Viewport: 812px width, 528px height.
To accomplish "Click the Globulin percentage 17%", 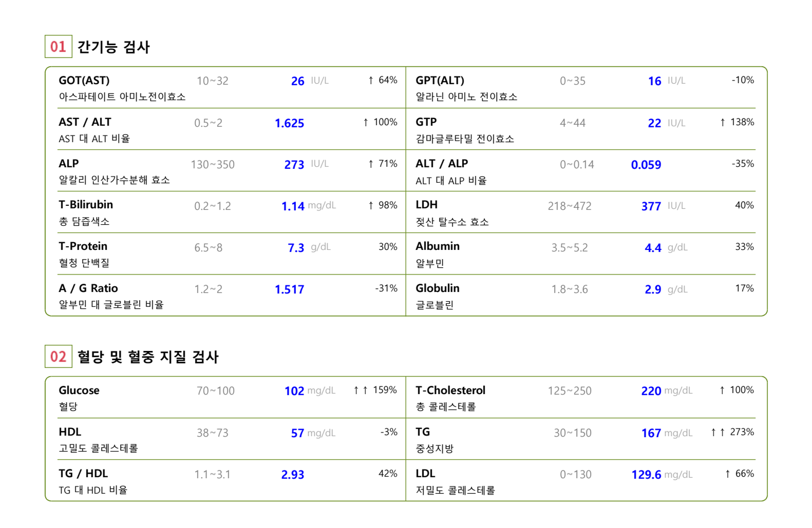I will click(x=744, y=288).
